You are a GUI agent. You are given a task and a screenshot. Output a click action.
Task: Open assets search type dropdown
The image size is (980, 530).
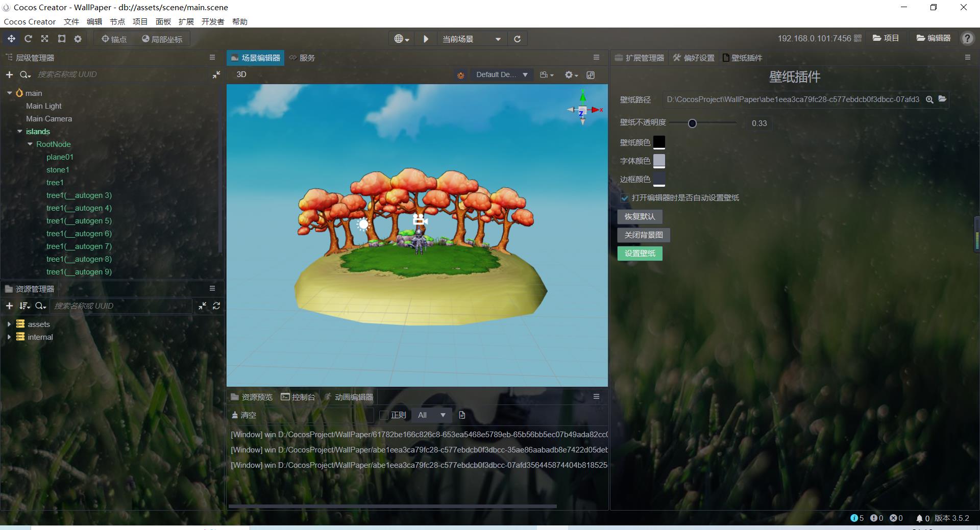(x=41, y=306)
